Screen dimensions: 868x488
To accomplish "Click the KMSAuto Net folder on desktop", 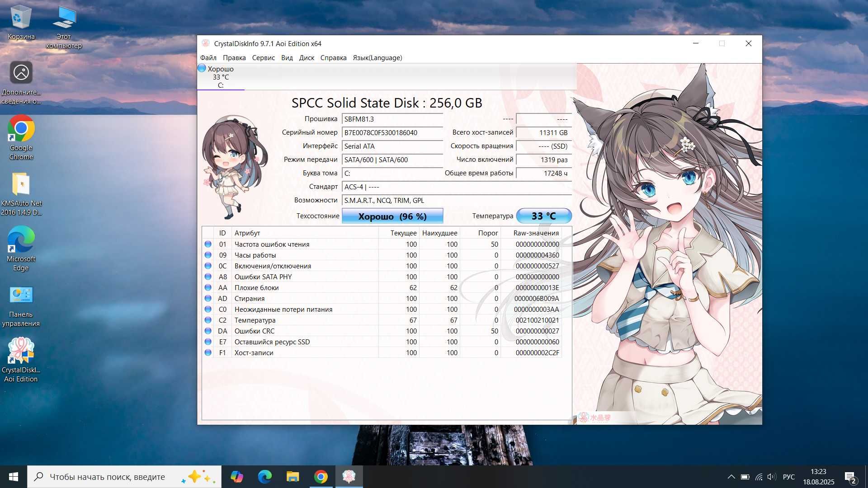I will (21, 193).
